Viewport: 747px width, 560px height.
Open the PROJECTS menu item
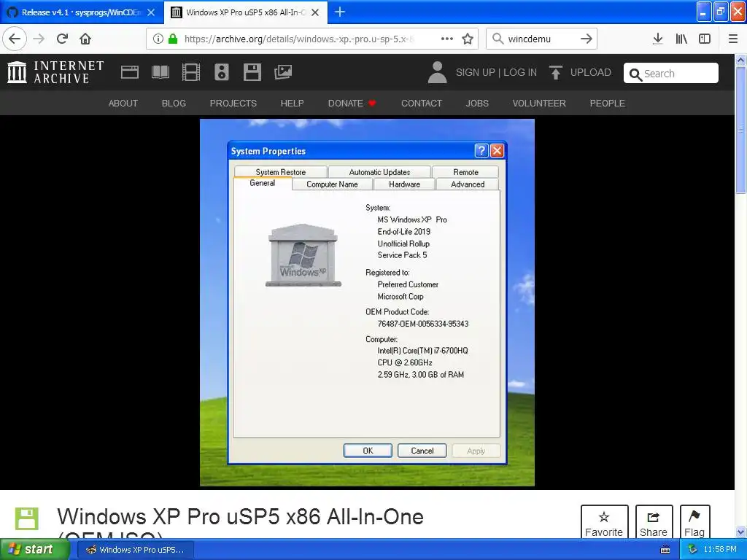[x=233, y=104]
